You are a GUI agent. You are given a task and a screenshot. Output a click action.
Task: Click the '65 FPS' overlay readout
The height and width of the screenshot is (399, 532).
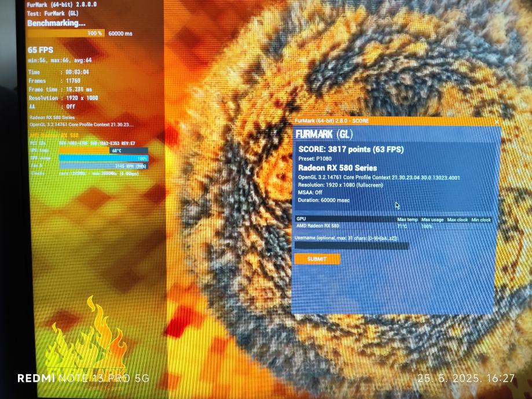(41, 50)
